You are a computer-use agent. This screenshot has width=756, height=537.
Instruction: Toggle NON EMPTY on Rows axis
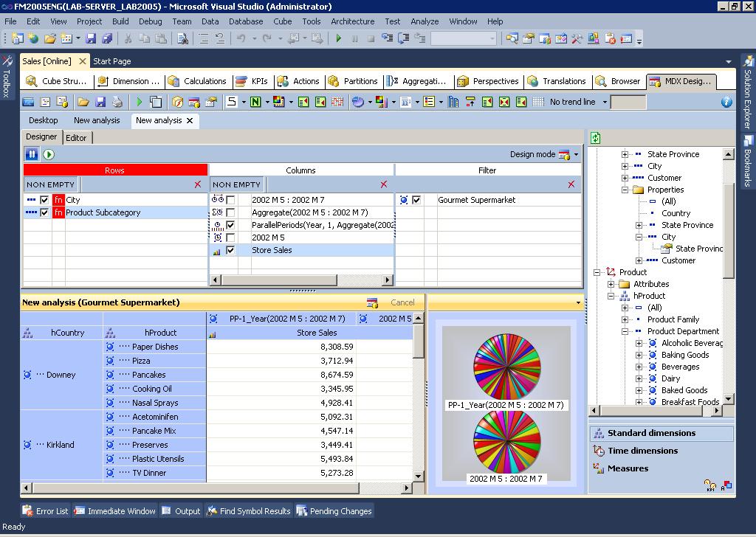point(51,184)
